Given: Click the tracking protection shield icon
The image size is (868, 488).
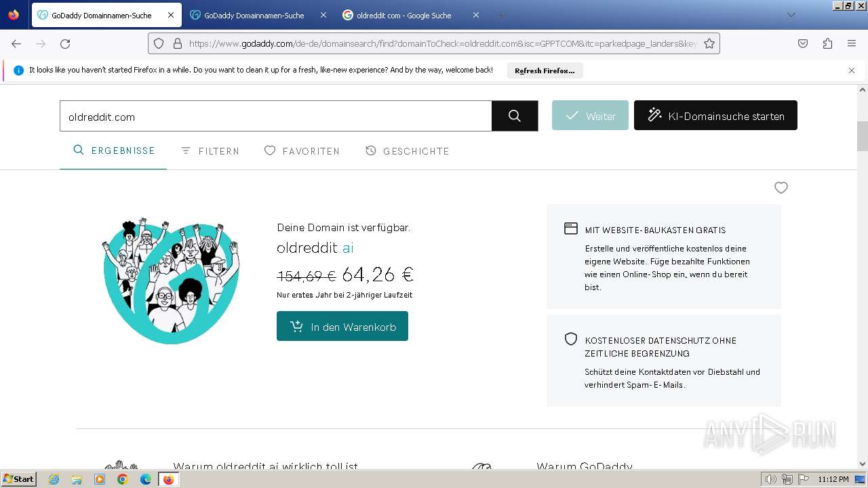Looking at the screenshot, I should 159,43.
